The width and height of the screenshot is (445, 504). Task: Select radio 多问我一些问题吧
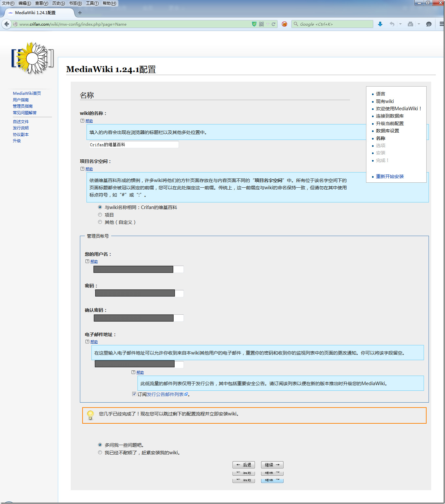(x=100, y=445)
